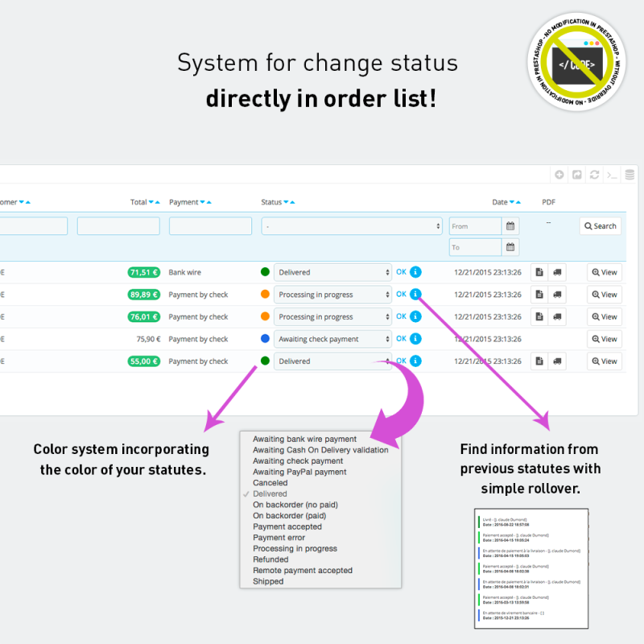
Task: Open the From date calendar picker
Action: (x=510, y=226)
